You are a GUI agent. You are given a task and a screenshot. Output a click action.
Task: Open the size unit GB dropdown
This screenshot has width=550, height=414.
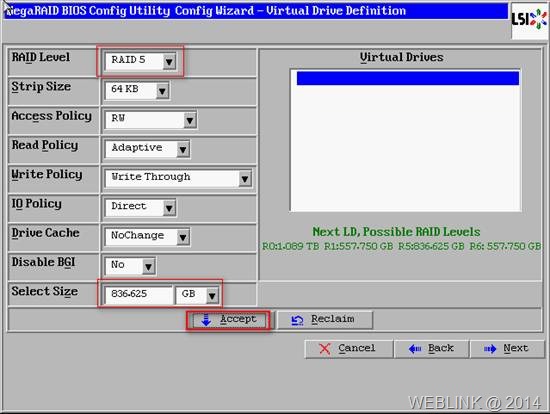coord(212,296)
